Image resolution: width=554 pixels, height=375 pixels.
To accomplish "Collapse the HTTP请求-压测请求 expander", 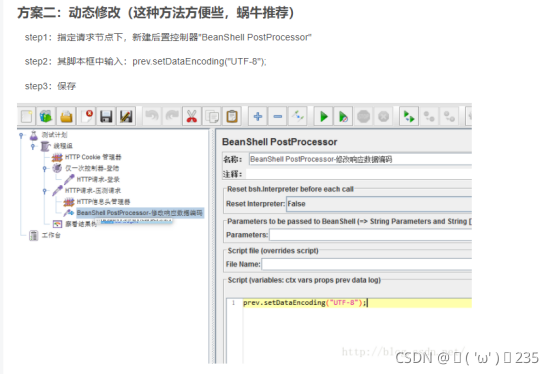I will (x=45, y=191).
